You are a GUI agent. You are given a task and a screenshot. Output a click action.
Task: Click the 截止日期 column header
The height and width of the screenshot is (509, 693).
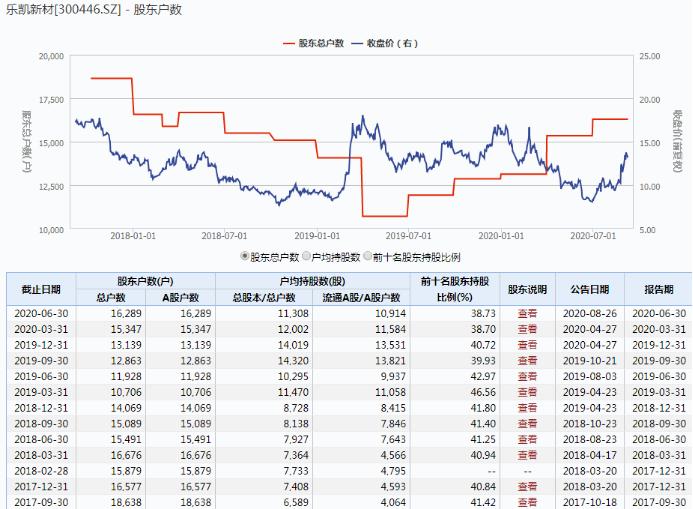tap(41, 289)
